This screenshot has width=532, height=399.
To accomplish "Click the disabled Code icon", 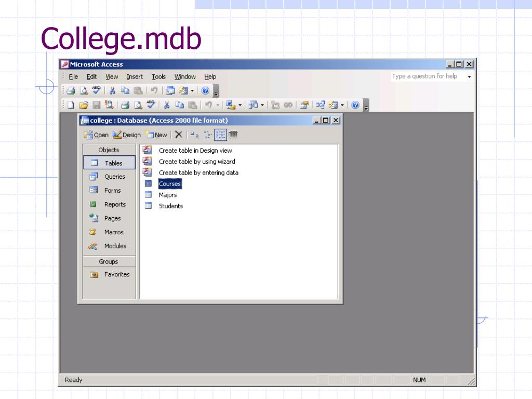I will click(x=275, y=105).
